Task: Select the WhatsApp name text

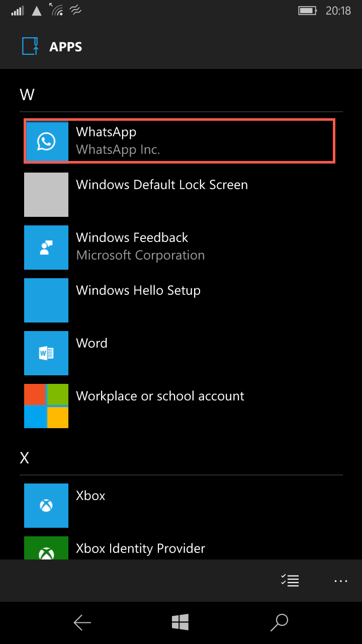Action: (x=106, y=132)
